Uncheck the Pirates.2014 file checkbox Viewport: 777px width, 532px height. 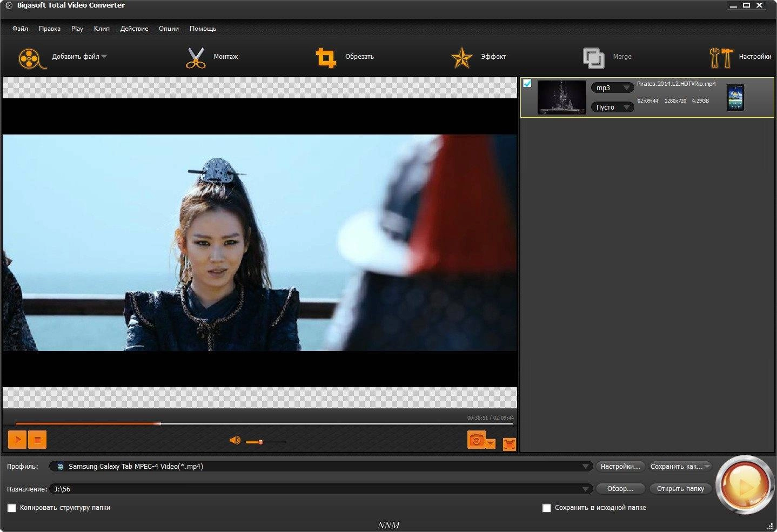point(527,83)
